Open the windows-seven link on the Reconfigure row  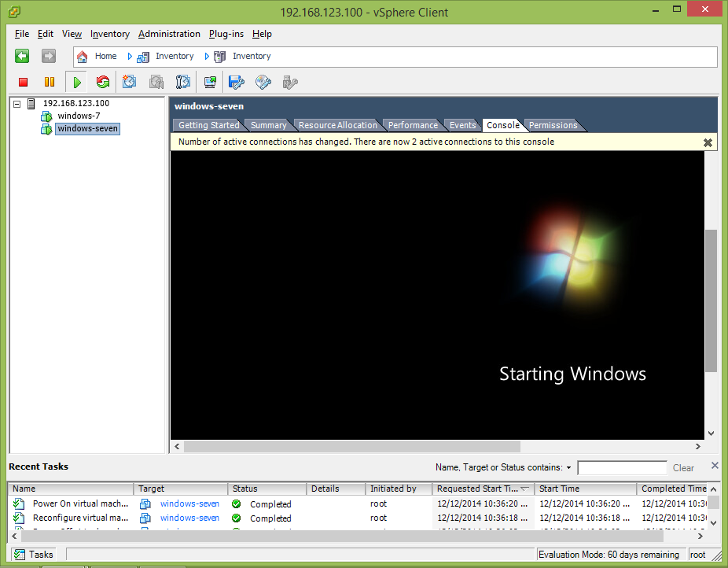tap(189, 518)
